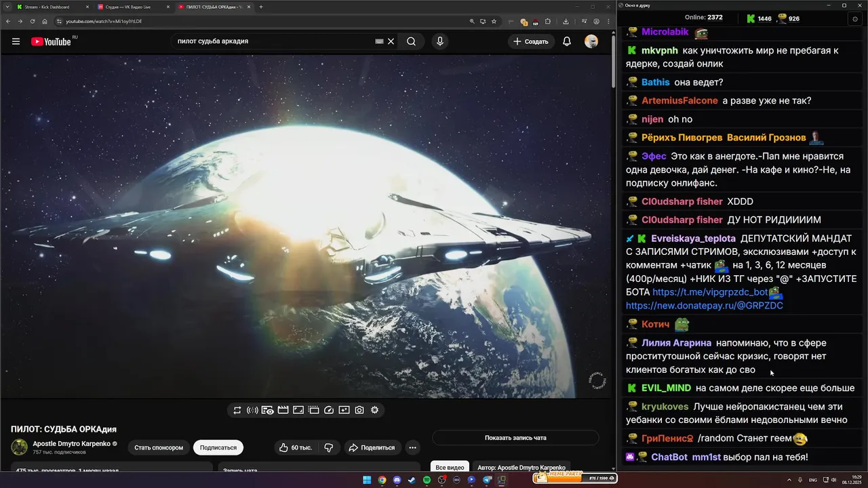This screenshot has height=488, width=868.
Task: Select the Автор: Apostle Dmytro Karpenko chip
Action: (521, 468)
